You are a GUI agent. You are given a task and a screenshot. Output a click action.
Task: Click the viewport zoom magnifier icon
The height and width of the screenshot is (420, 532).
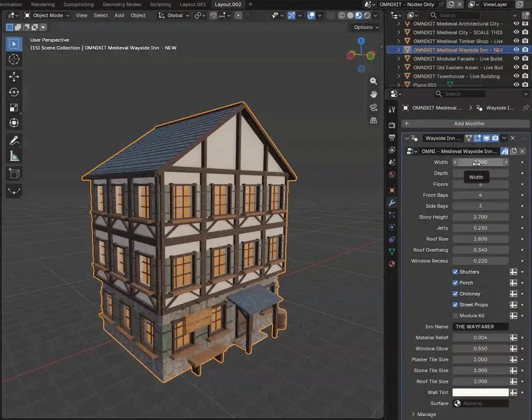373,81
